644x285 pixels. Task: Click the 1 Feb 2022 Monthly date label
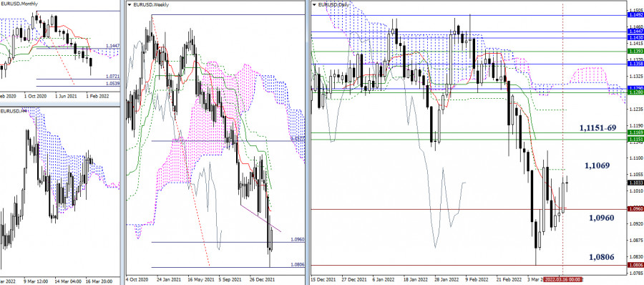pyautogui.click(x=98, y=96)
